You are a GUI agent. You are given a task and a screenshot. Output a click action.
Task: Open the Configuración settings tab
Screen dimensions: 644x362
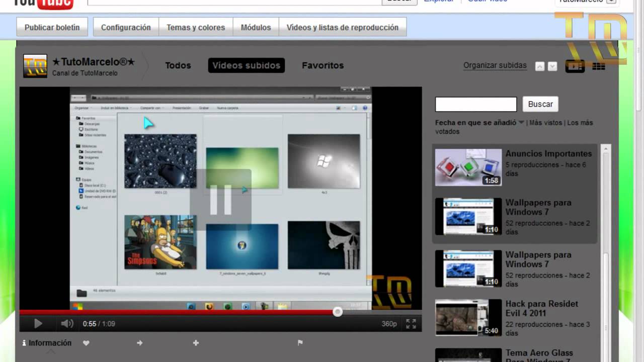(126, 27)
